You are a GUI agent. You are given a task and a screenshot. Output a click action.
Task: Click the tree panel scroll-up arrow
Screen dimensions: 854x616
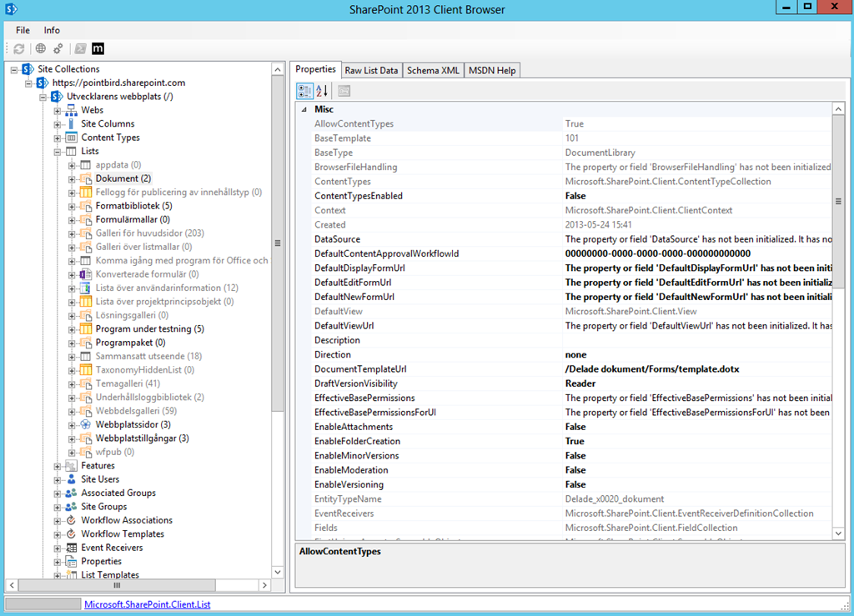pyautogui.click(x=278, y=70)
